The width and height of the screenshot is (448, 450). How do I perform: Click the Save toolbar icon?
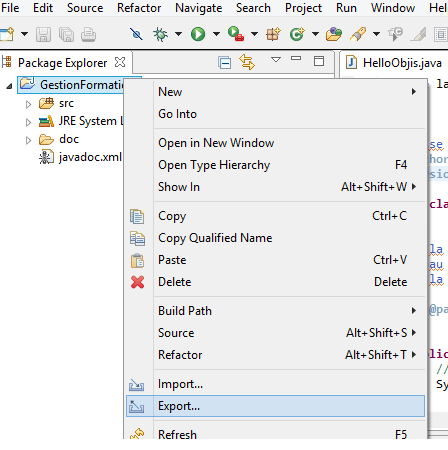43,34
